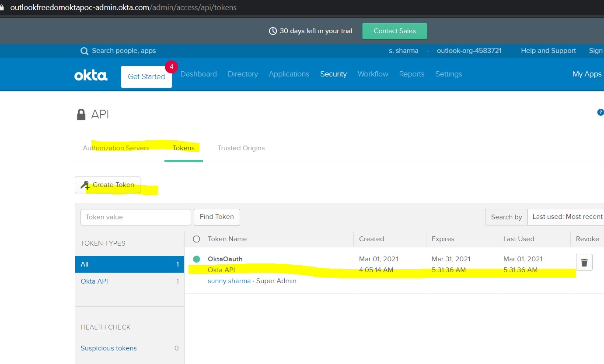This screenshot has width=604, height=364.
Task: Open the Tokens tab
Action: click(x=184, y=148)
